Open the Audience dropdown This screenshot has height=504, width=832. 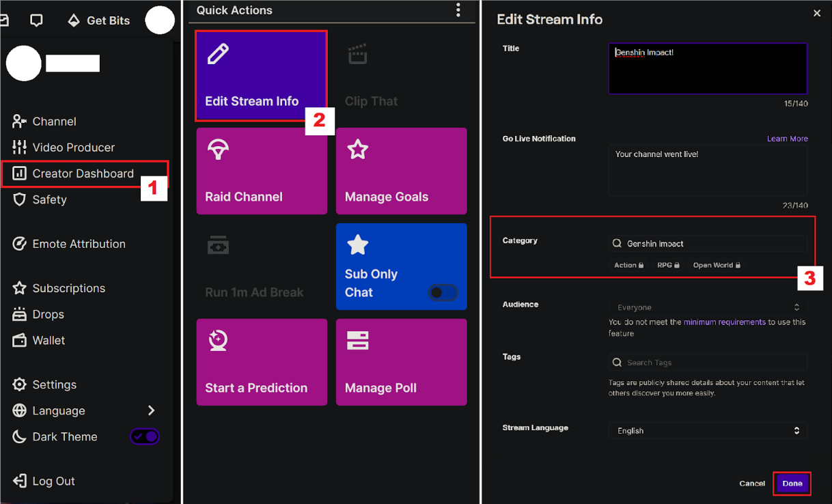(707, 307)
